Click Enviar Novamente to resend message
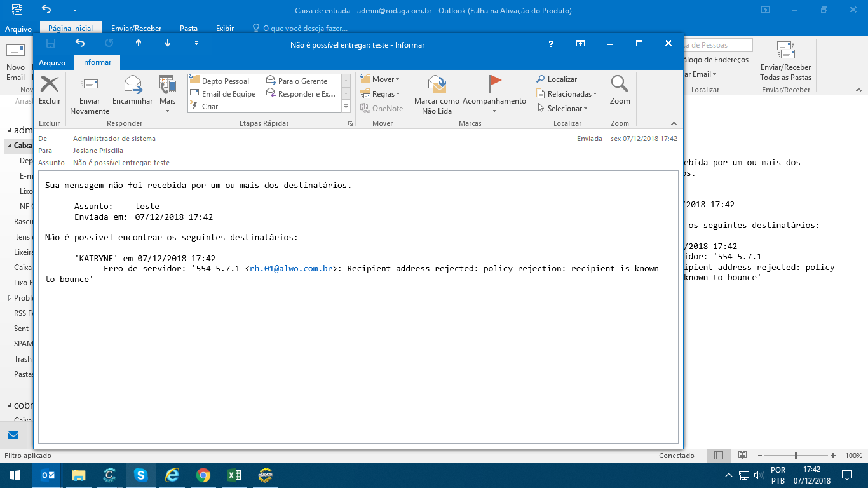The image size is (868, 488). point(90,95)
